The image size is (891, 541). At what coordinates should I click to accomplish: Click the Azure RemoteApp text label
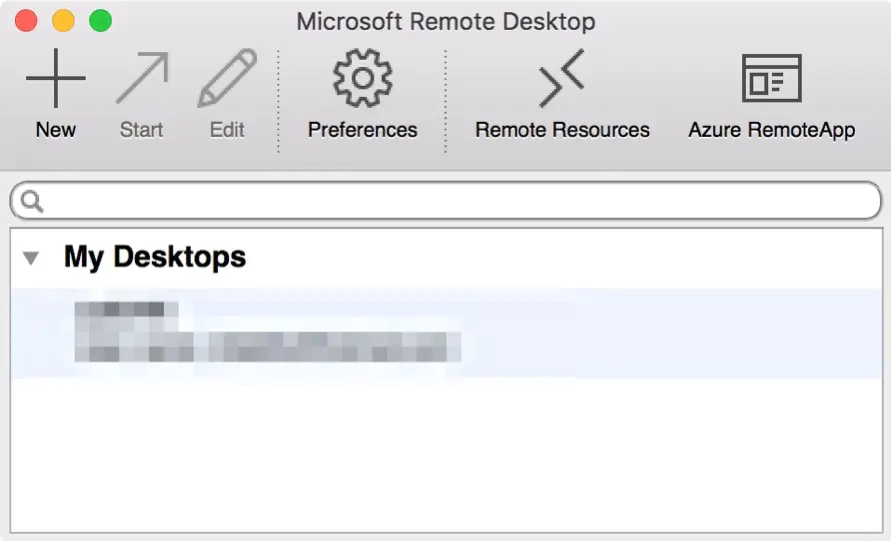(x=772, y=130)
